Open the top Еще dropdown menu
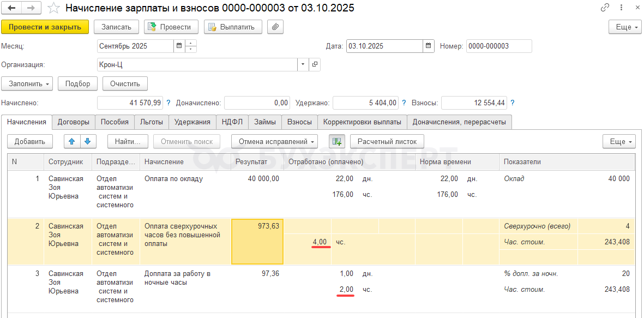The width and height of the screenshot is (644, 318). [x=625, y=27]
